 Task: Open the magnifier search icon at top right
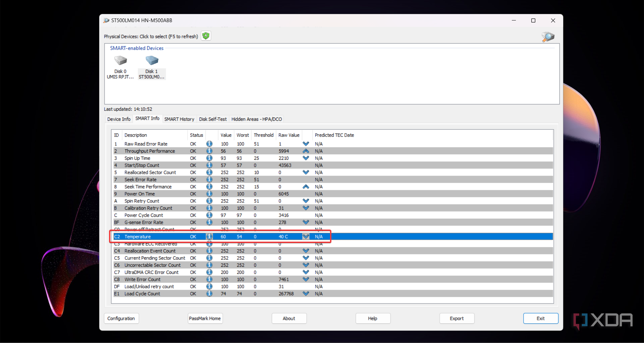pyautogui.click(x=548, y=37)
